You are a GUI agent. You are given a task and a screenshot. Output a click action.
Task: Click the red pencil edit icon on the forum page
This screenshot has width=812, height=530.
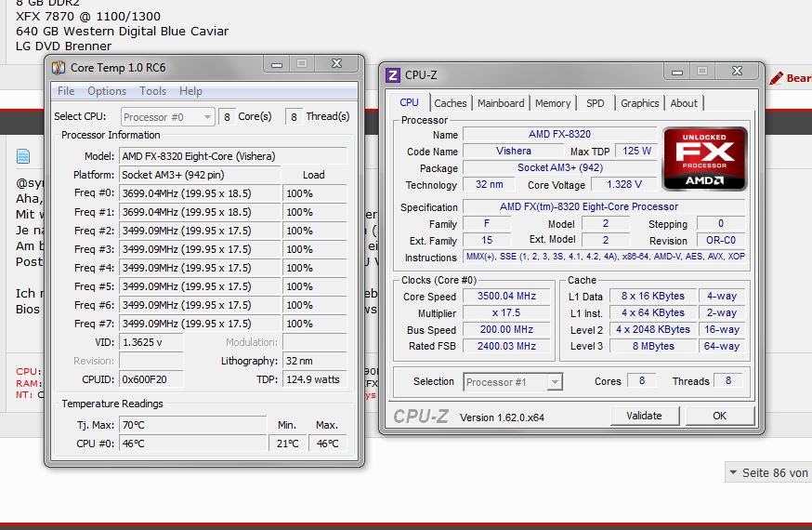point(776,78)
